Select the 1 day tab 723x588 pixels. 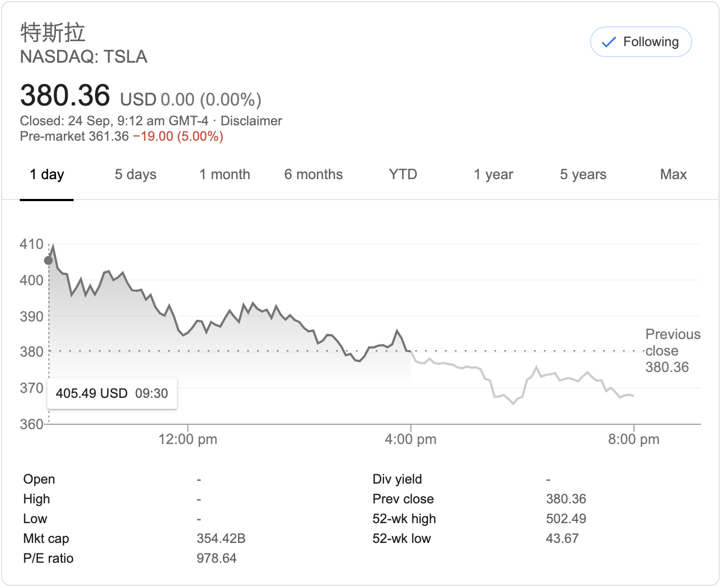tap(47, 175)
